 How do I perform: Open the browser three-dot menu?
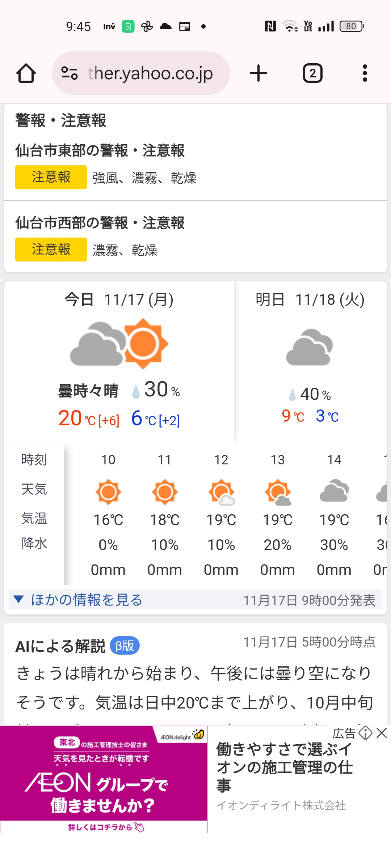(365, 73)
